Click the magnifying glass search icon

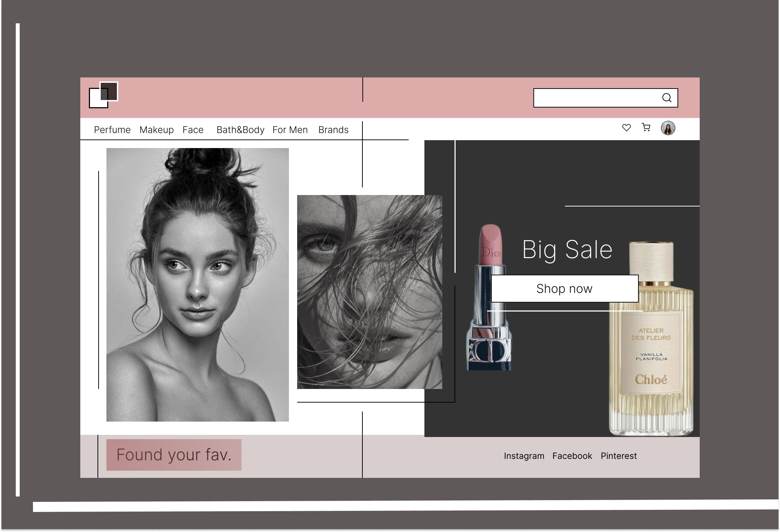click(x=666, y=98)
